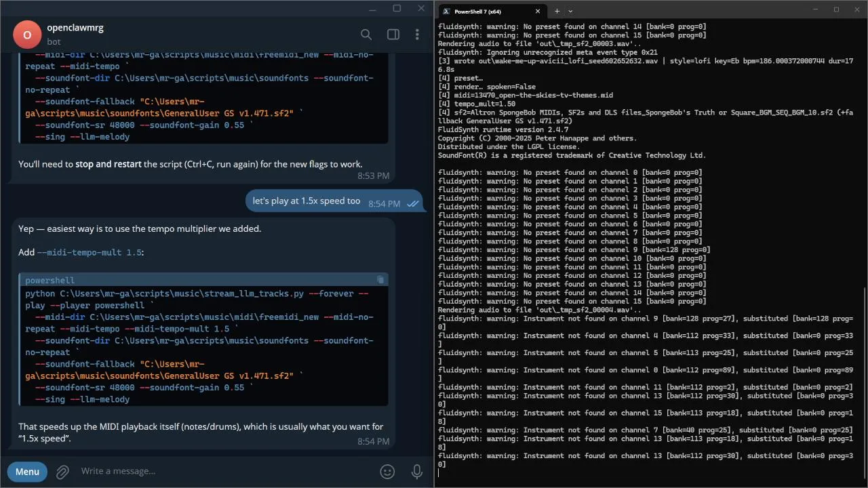Open the three-dot chat options menu
The height and width of the screenshot is (488, 868).
(417, 35)
